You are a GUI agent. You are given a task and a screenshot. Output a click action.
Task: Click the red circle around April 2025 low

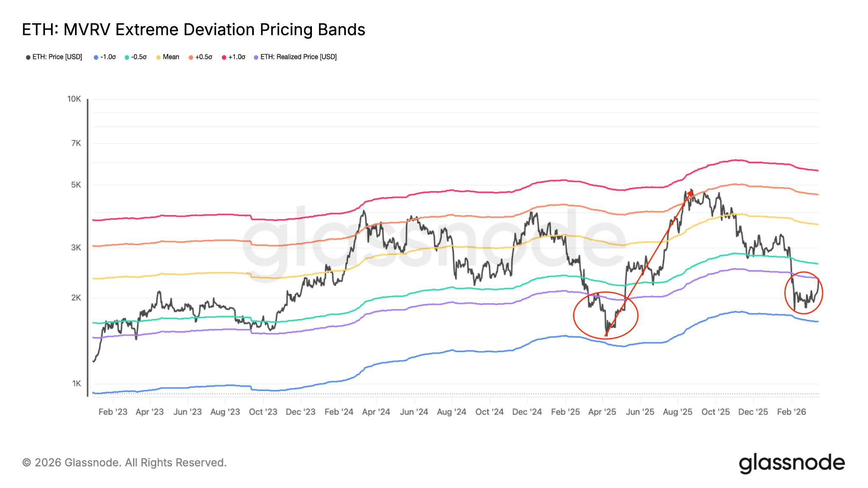coord(574,316)
